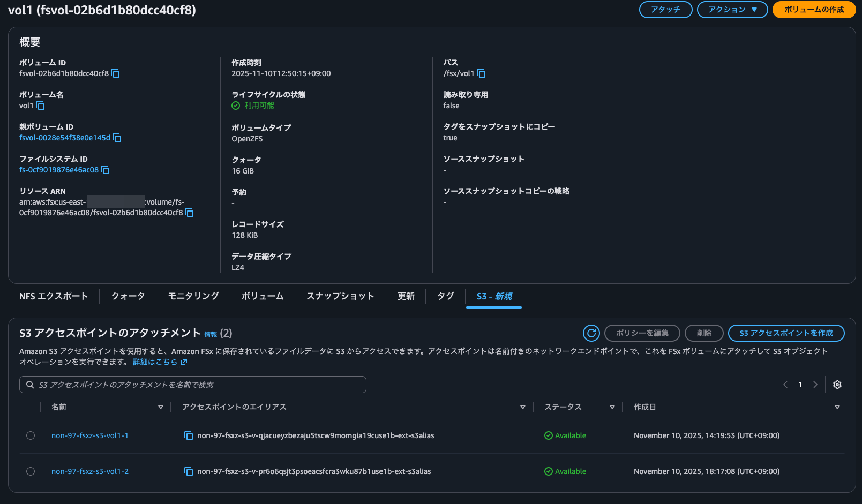Click the S3 アクセスポイントを作成 button
862x504 pixels.
pos(786,333)
